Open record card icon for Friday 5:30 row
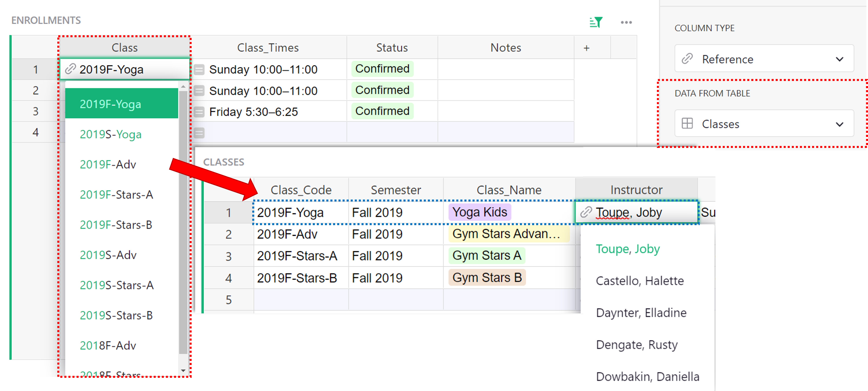The height and width of the screenshot is (391, 868). pyautogui.click(x=199, y=111)
